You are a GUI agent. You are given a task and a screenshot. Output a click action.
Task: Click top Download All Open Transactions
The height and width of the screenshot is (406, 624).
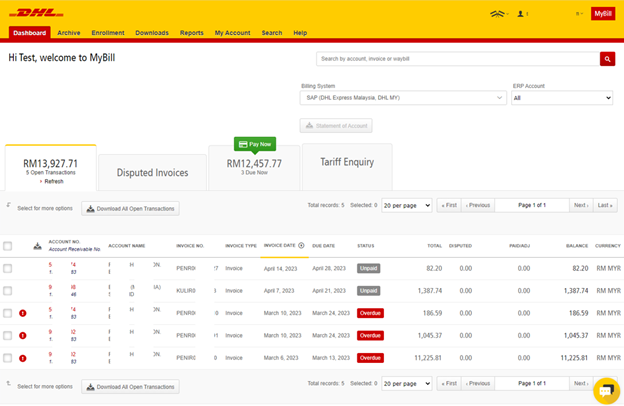(131, 209)
